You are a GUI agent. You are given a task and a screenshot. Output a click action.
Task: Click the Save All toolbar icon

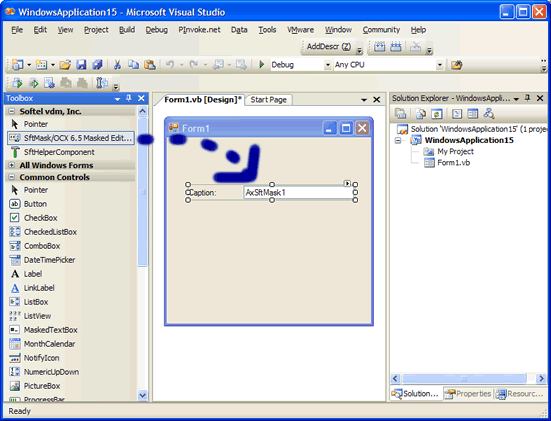[97, 65]
